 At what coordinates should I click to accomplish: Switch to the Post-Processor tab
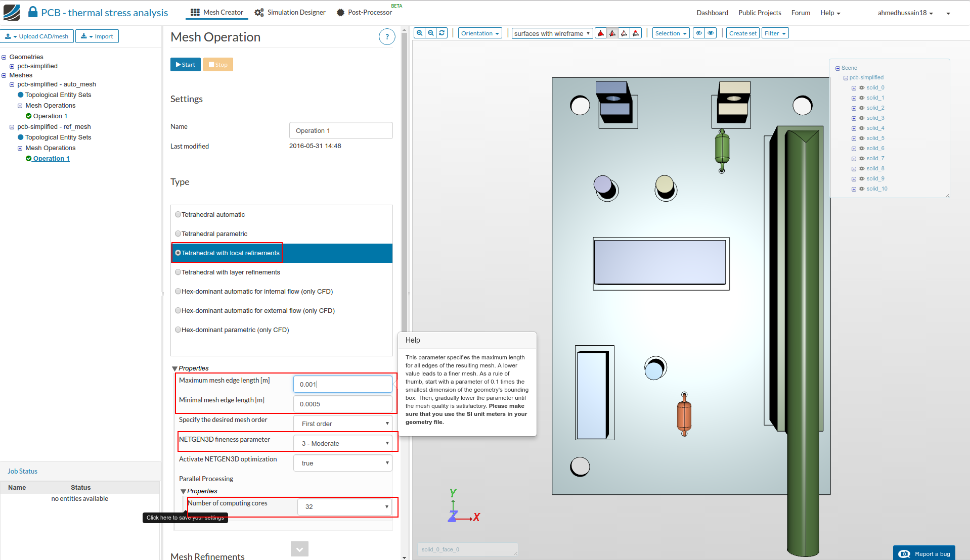(x=365, y=13)
